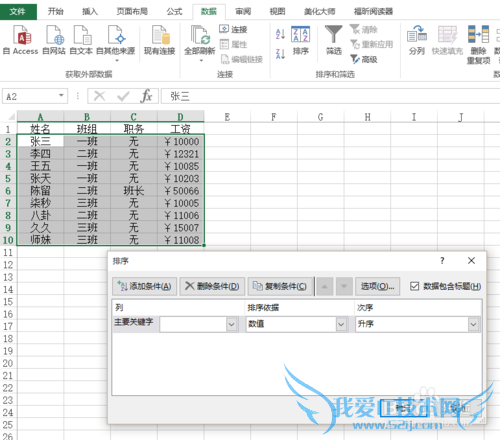The height and width of the screenshot is (440, 500).
Task: Click the 编辑链接 edit links icon
Action: [225, 59]
